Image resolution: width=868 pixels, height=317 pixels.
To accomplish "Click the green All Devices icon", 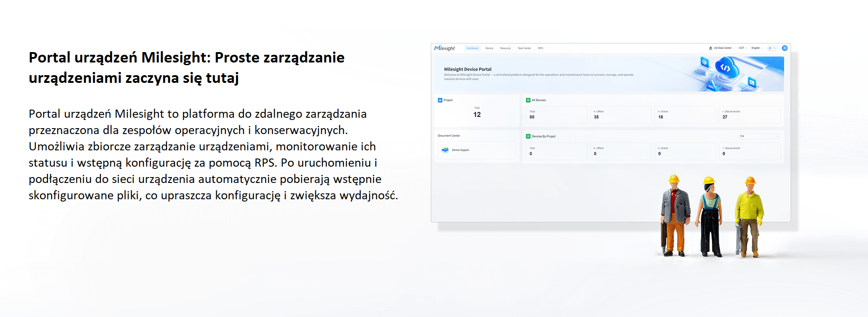I will point(528,100).
